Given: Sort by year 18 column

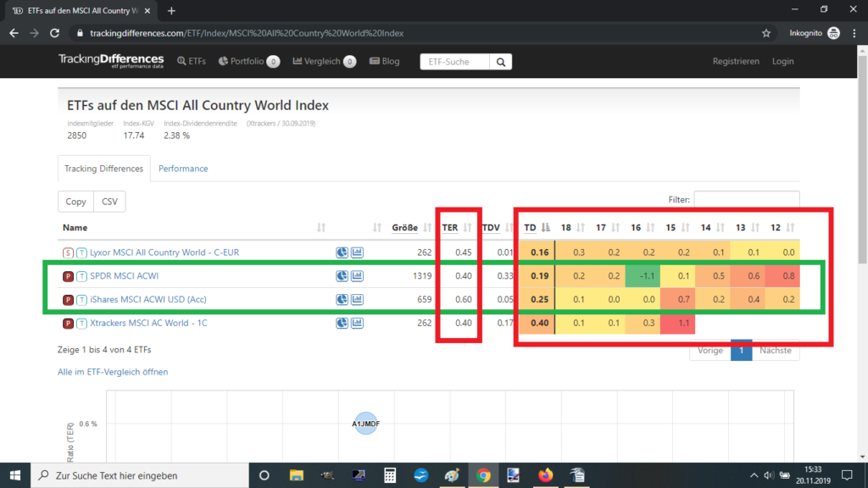Looking at the screenshot, I should pyautogui.click(x=572, y=227).
